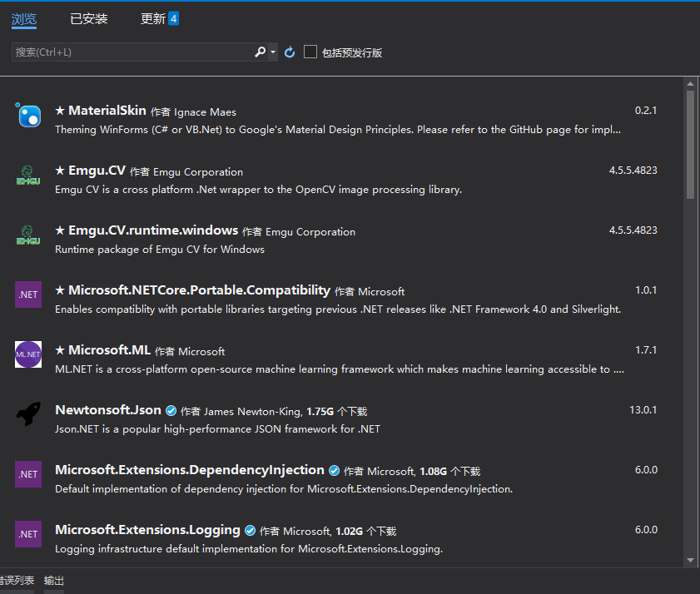Click the Newtonsoft.Json verified checkmark badge
This screenshot has width=700, height=594.
(171, 411)
